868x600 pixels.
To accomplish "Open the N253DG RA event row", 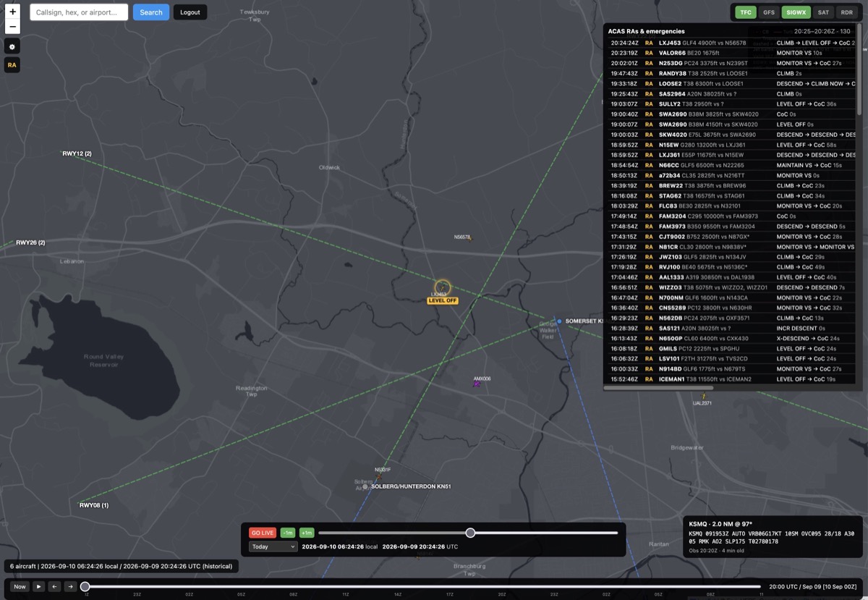I will [731, 63].
